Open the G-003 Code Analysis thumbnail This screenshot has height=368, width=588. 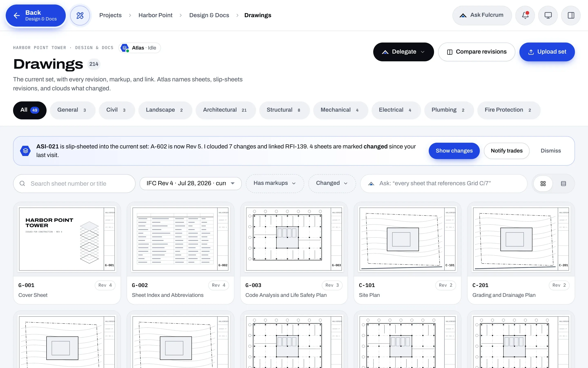(294, 239)
